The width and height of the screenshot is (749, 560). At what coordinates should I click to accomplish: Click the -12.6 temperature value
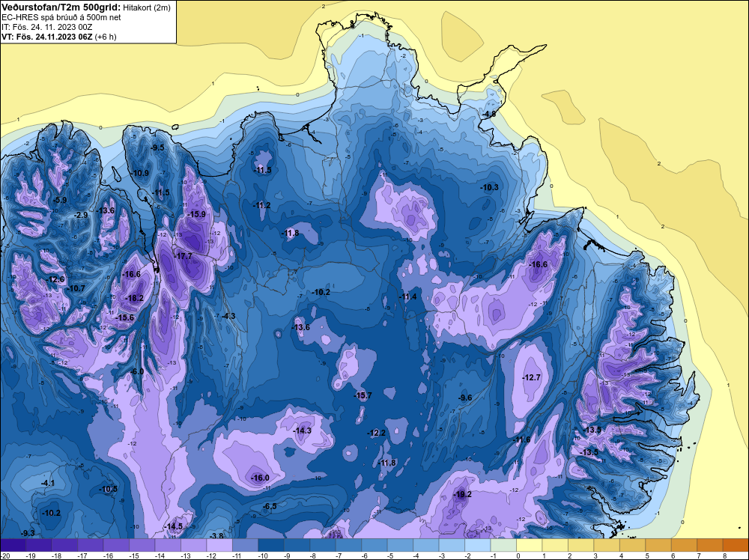tap(55, 279)
